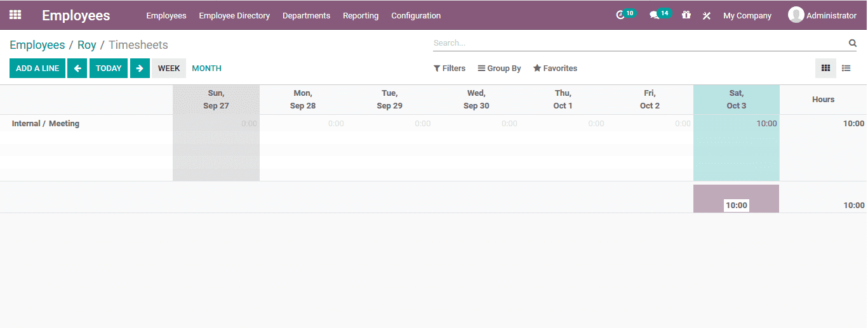The width and height of the screenshot is (868, 328).
Task: Select the WEEK range button
Action: click(x=169, y=69)
